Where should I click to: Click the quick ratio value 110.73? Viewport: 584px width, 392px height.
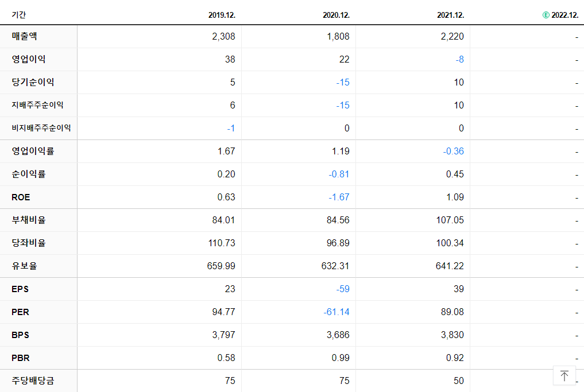click(x=222, y=243)
